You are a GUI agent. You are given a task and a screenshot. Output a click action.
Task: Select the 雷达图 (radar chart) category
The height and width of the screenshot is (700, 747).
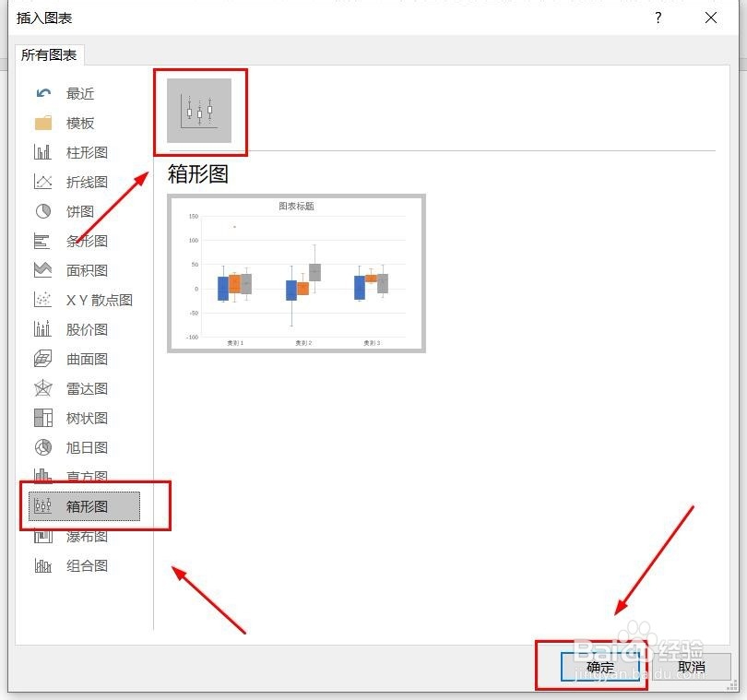[x=88, y=388]
